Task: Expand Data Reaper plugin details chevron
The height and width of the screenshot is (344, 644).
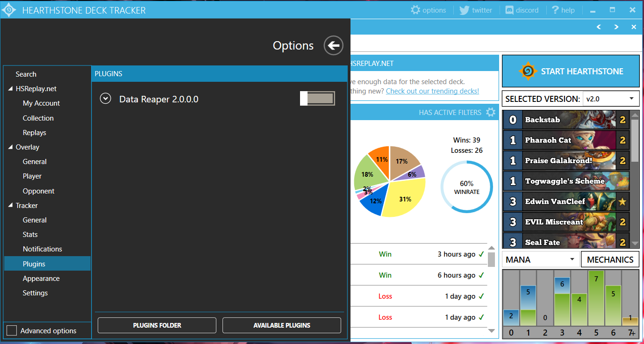Action: point(106,99)
